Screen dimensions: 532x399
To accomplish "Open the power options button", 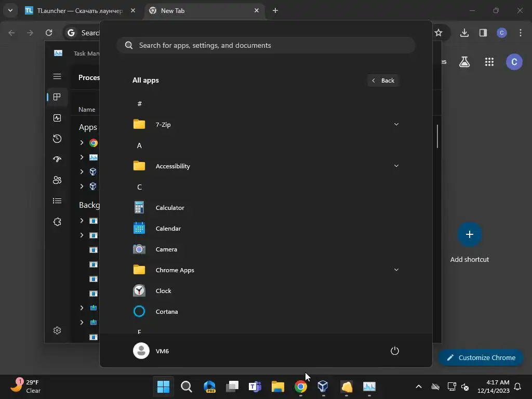I will (395, 351).
